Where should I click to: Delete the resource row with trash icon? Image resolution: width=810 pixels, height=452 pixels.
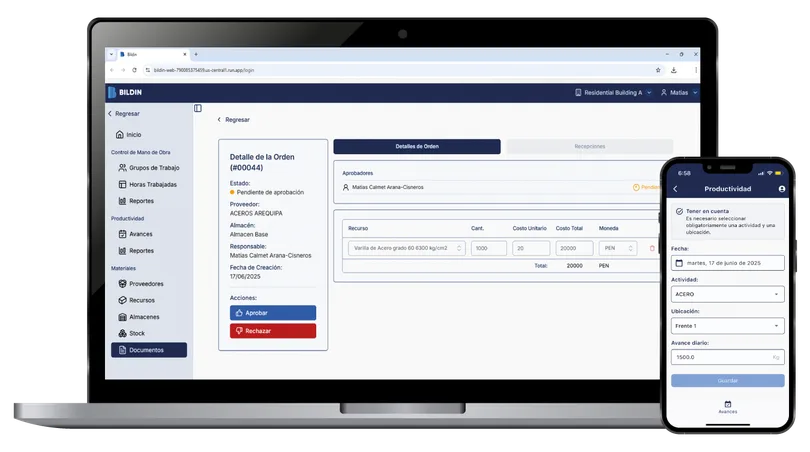[652, 248]
